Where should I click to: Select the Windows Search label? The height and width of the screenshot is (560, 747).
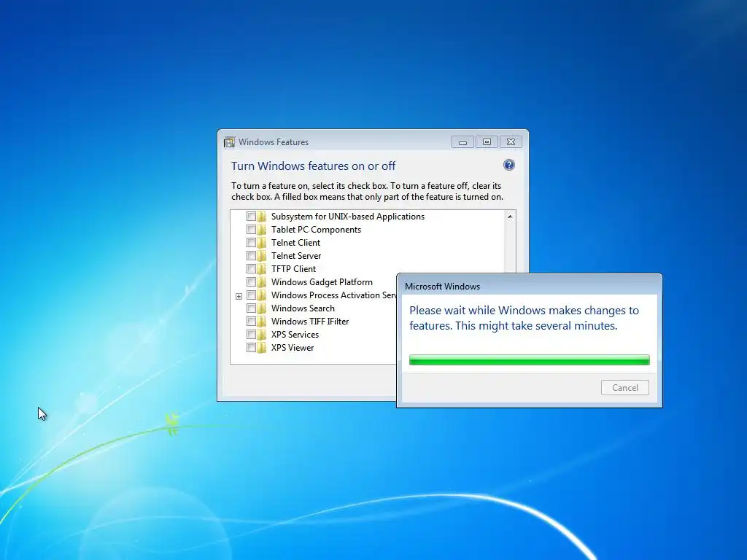pos(303,308)
